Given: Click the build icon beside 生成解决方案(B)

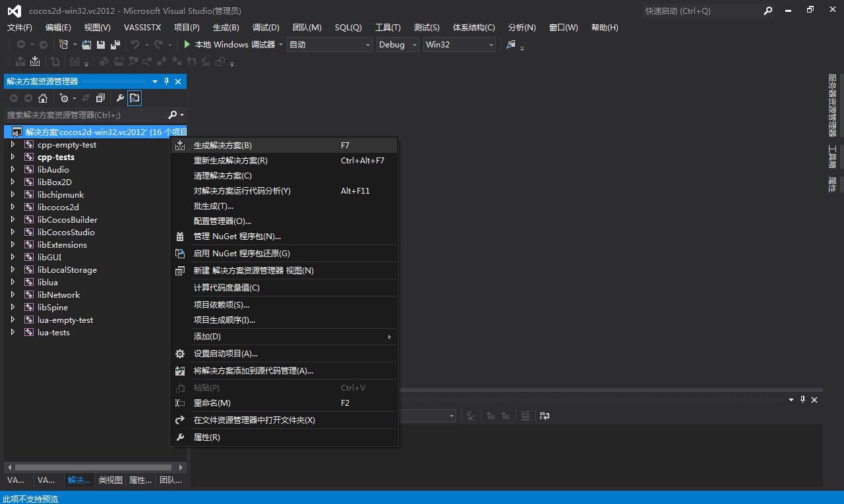Looking at the screenshot, I should [x=180, y=146].
